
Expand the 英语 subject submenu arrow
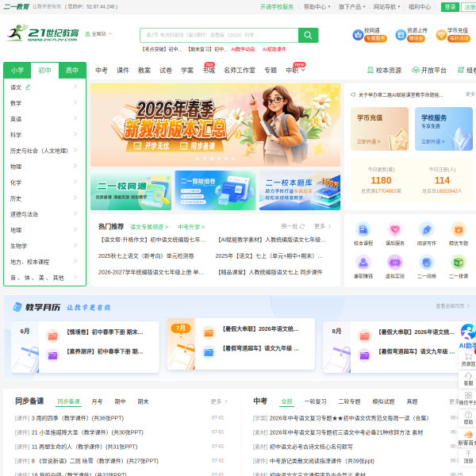click(75, 118)
